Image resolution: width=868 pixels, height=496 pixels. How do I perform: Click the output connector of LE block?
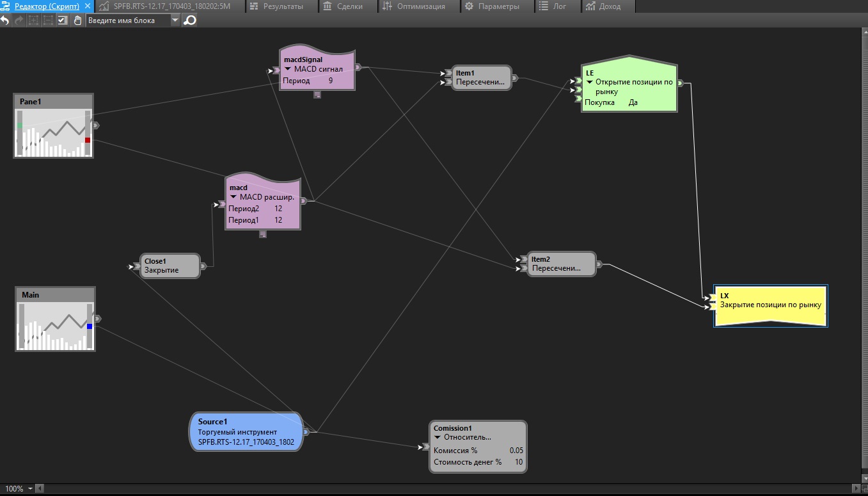[x=681, y=83]
